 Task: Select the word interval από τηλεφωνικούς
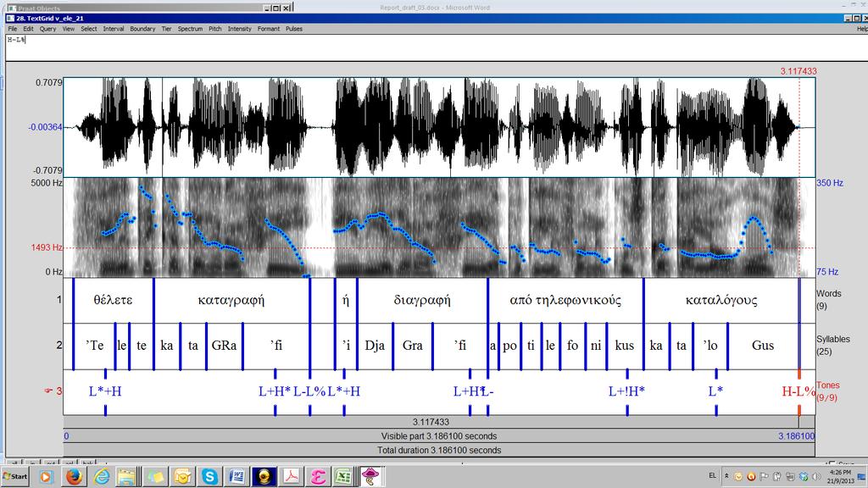(565, 301)
